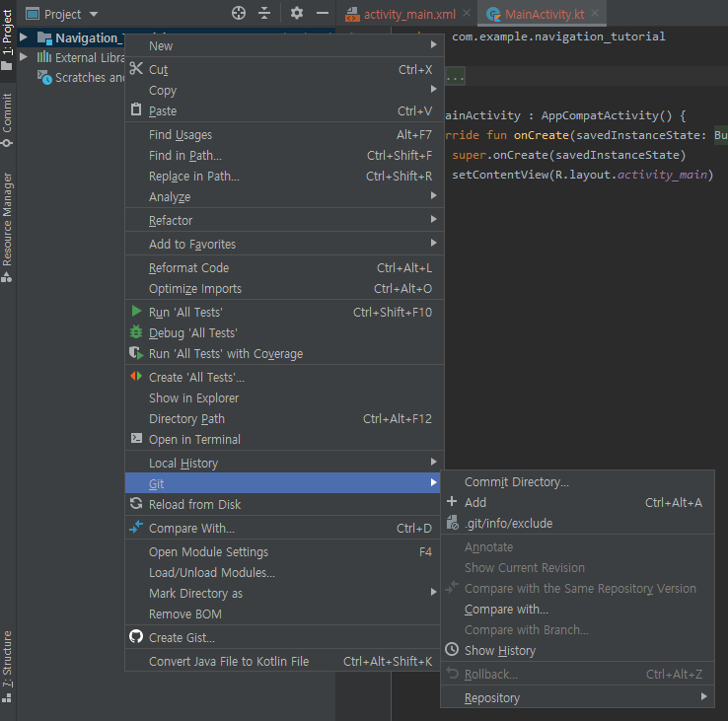Expand the Copy submenu arrow
Screen dimensions: 728x721
point(433,89)
